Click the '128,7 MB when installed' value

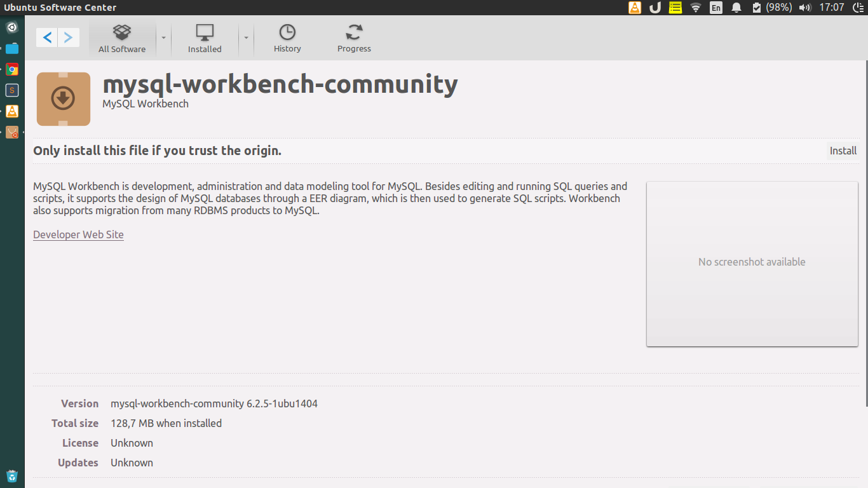click(166, 423)
